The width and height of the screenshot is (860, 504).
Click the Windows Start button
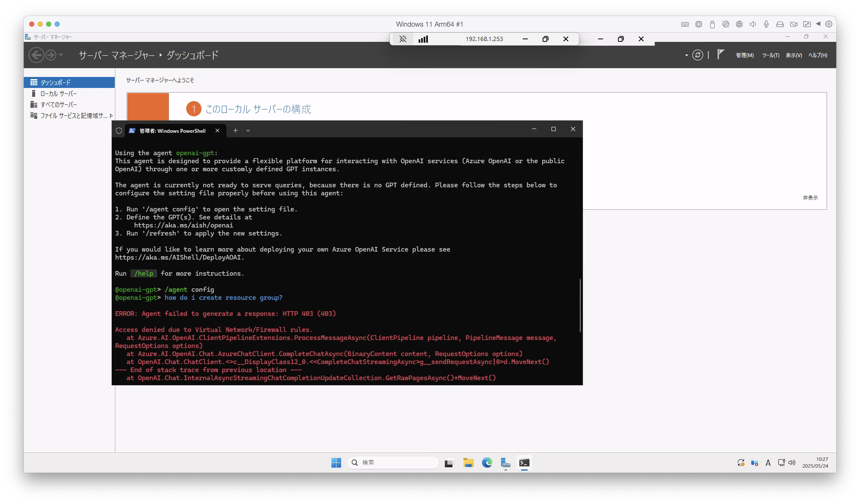(336, 463)
